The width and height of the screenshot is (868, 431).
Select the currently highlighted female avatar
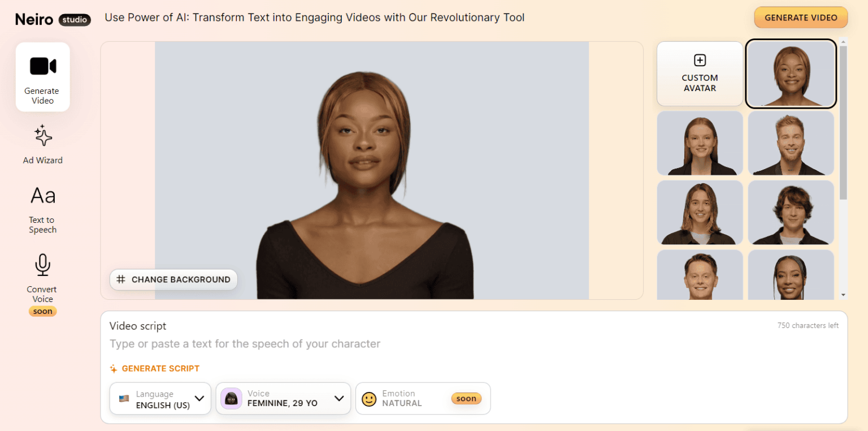[791, 74]
